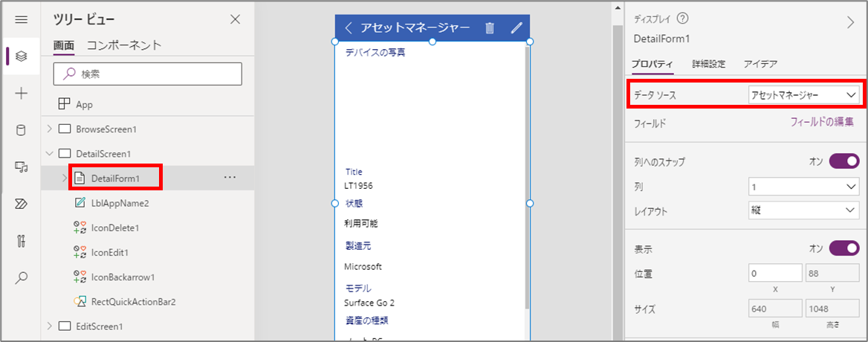Click the Insert plus icon in sidebar
Image resolution: width=868 pixels, height=342 pixels.
click(21, 93)
